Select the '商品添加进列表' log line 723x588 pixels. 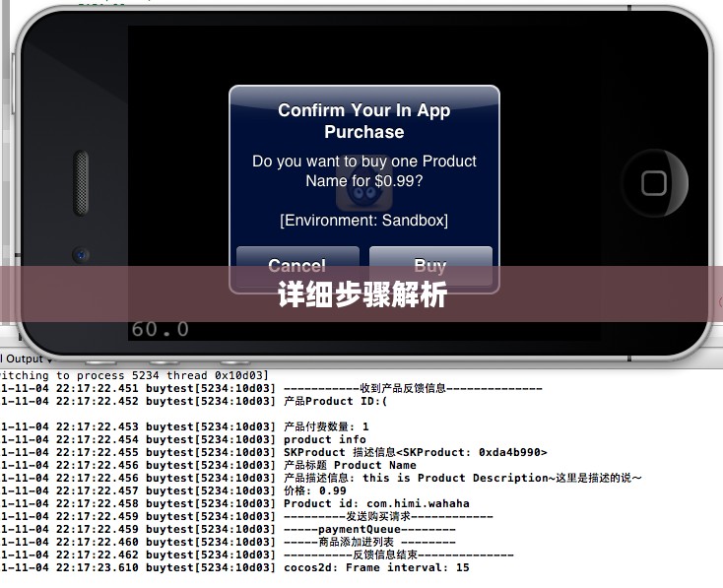coord(228,542)
